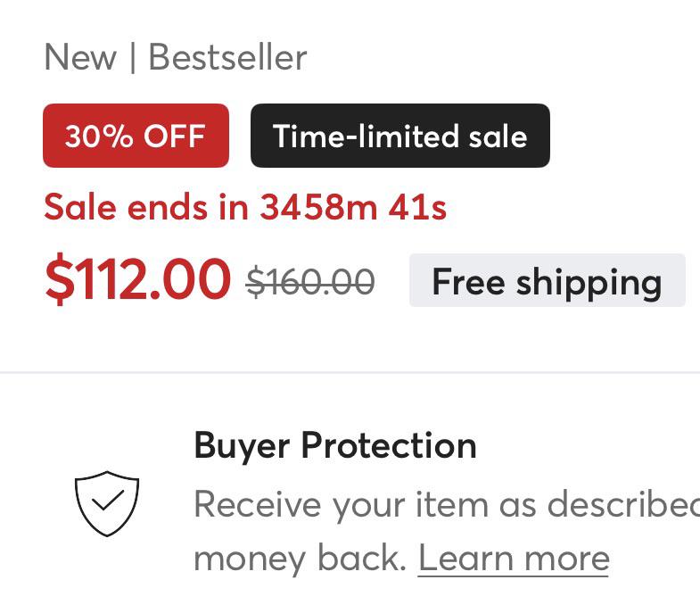This screenshot has width=700, height=613.
Task: Click the New condition label
Action: click(x=80, y=58)
